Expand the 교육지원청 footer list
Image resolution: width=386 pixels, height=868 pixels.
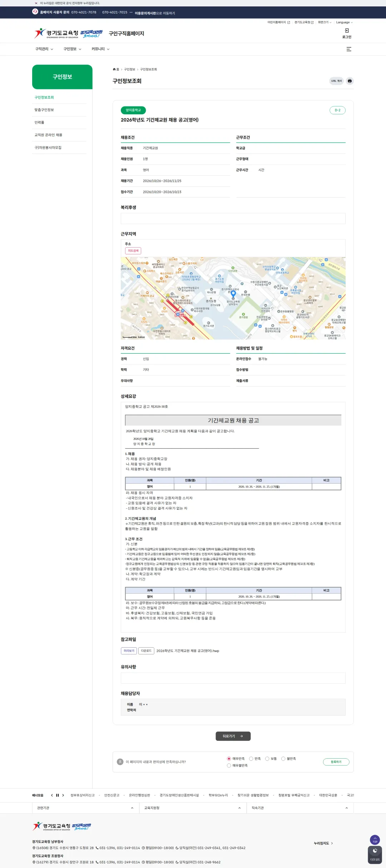coord(193,808)
